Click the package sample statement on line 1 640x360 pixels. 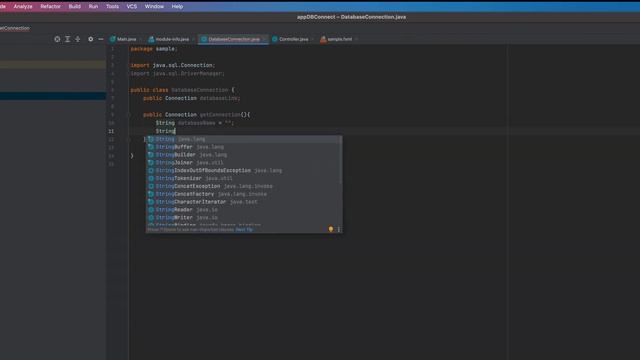pos(154,49)
